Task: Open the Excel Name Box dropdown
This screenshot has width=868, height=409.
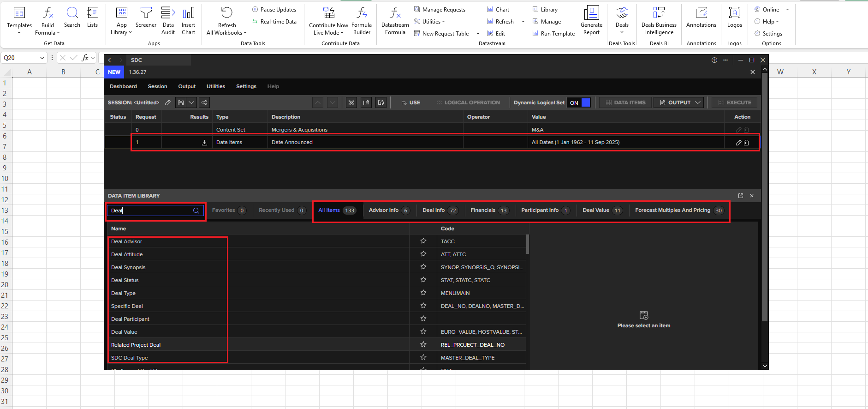Action: pyautogui.click(x=42, y=58)
